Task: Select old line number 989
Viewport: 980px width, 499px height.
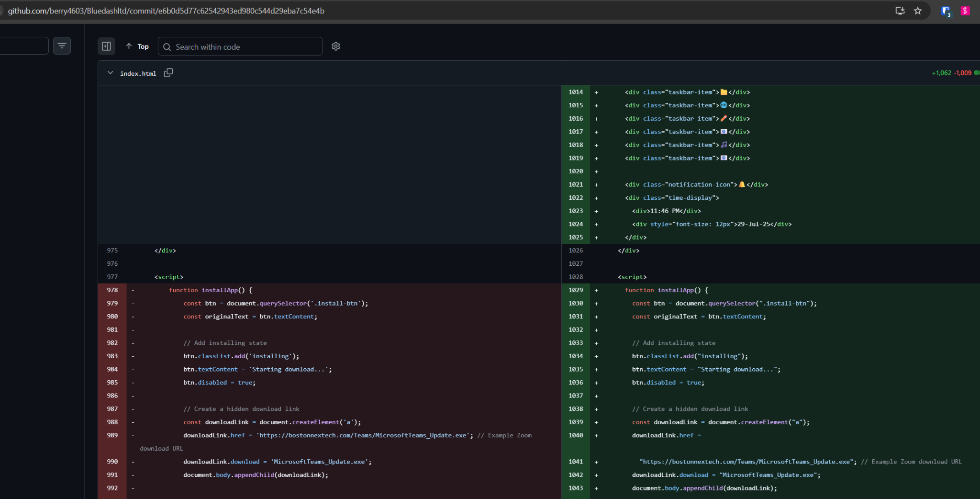Action: [x=112, y=435]
